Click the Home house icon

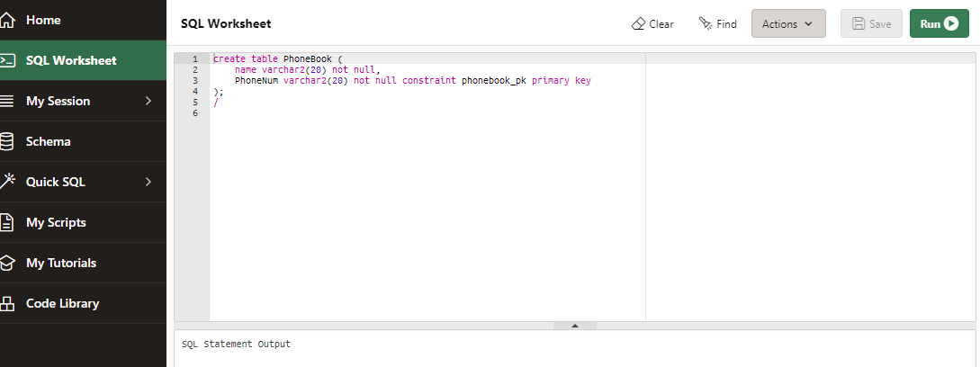pos(6,20)
